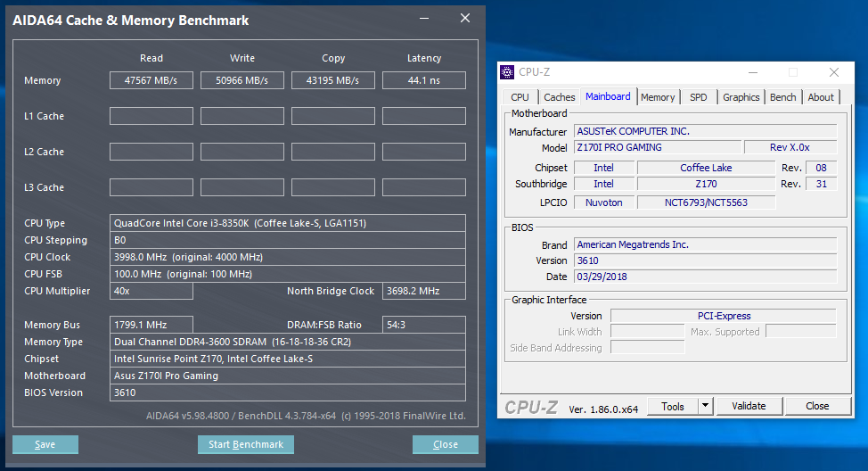Open the About tab in CPU-Z
Viewport: 868px width, 471px height.
tap(821, 97)
